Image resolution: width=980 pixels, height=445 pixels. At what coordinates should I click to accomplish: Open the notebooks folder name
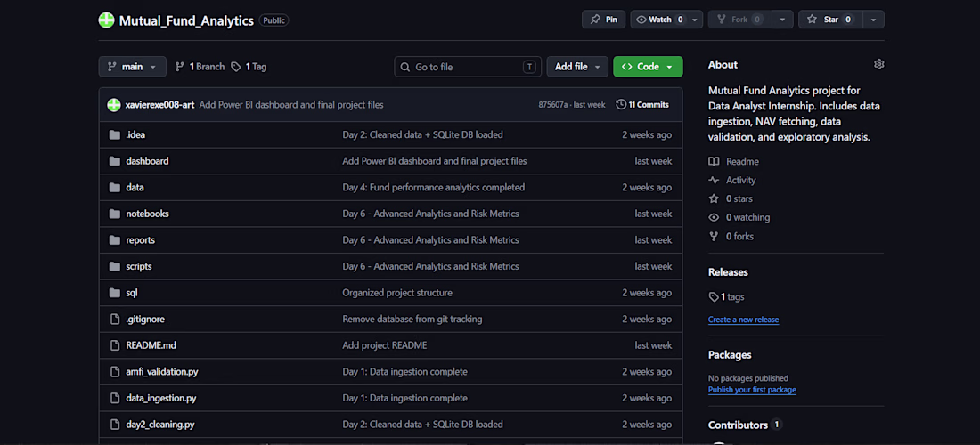pos(148,214)
